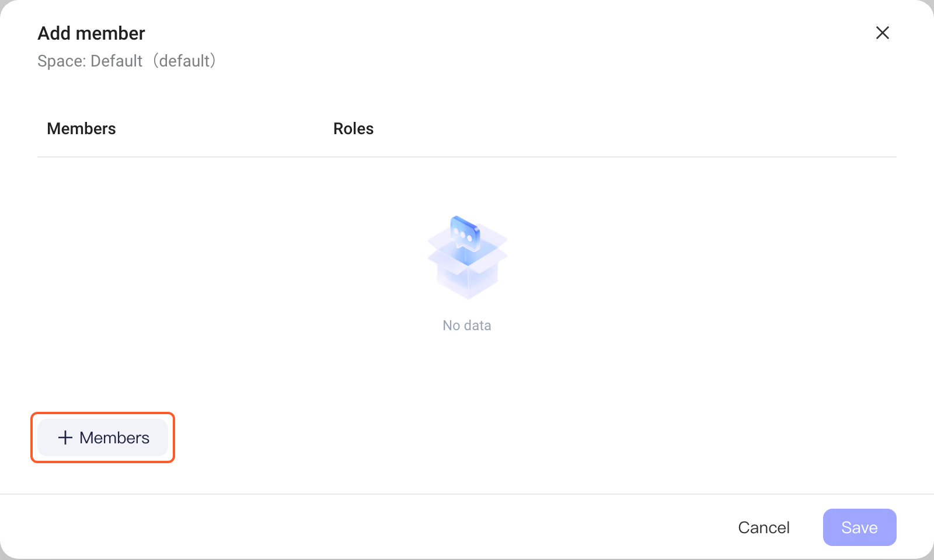Click the plus icon beside Members
This screenshot has width=934, height=560.
(x=65, y=437)
